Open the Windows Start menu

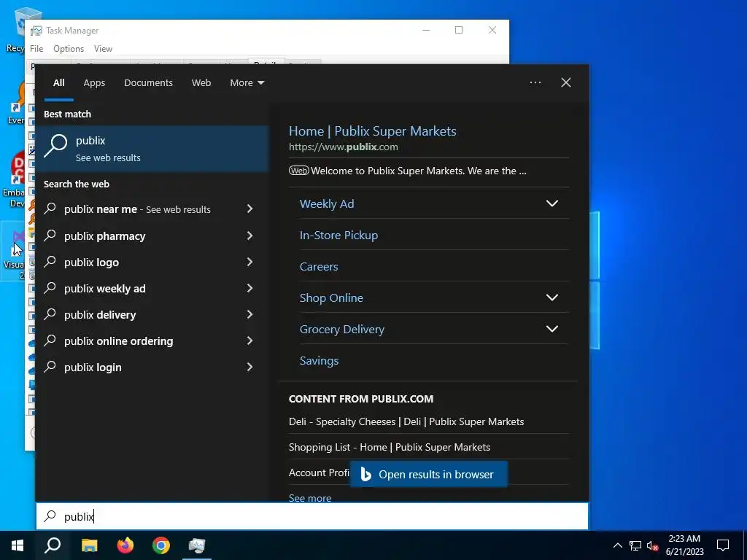tap(18, 545)
